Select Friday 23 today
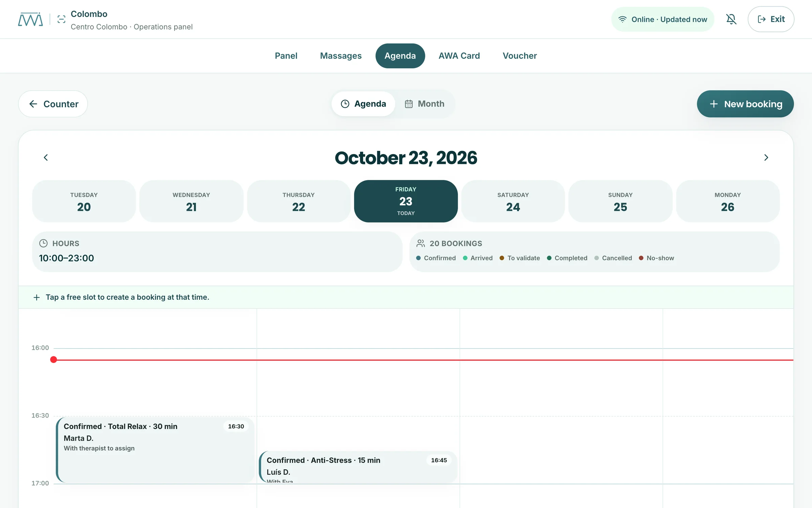This screenshot has height=508, width=812. tap(406, 201)
